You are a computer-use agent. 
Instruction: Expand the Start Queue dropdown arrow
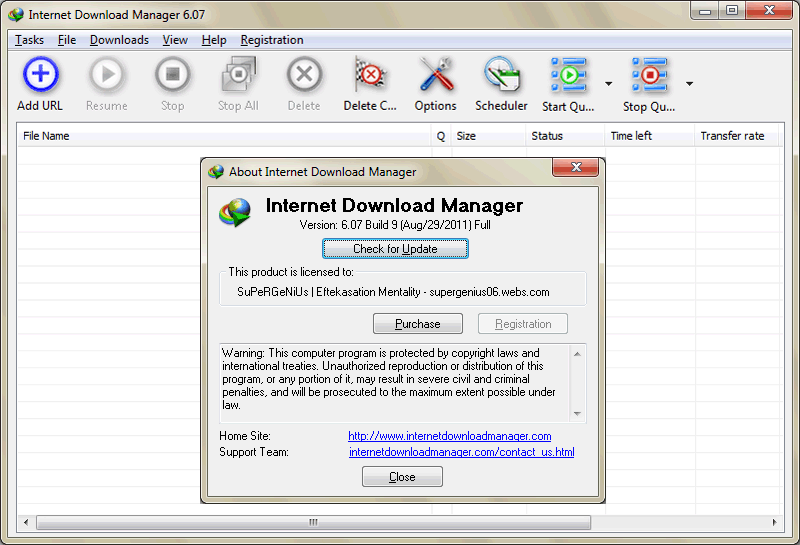point(609,84)
